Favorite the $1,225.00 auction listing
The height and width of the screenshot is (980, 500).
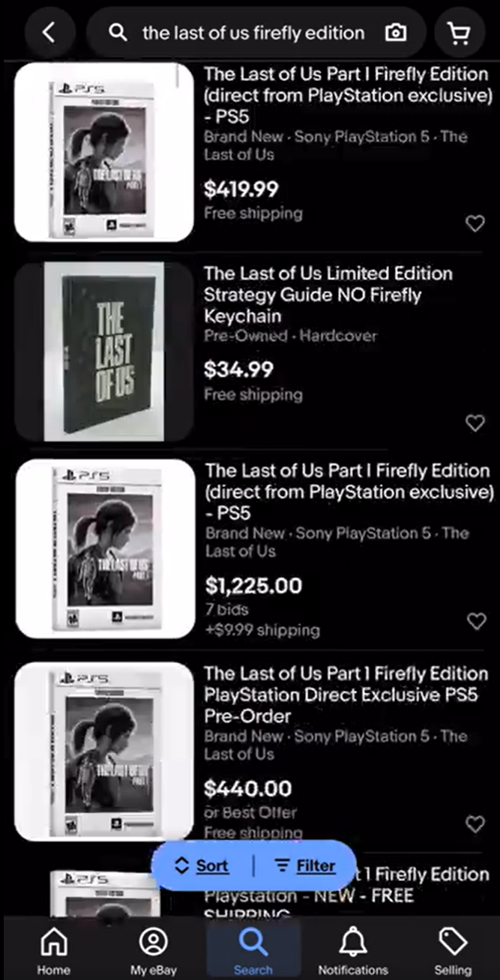tap(477, 621)
